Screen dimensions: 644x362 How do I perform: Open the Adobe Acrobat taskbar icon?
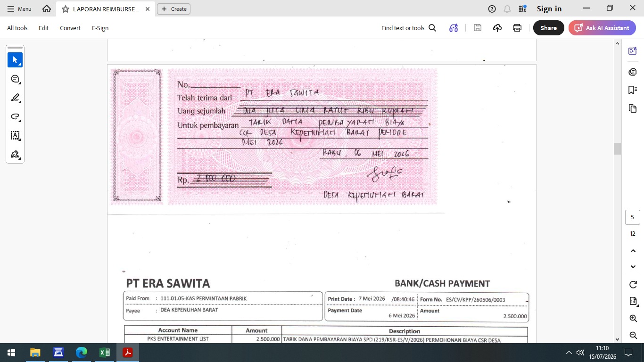point(128,353)
